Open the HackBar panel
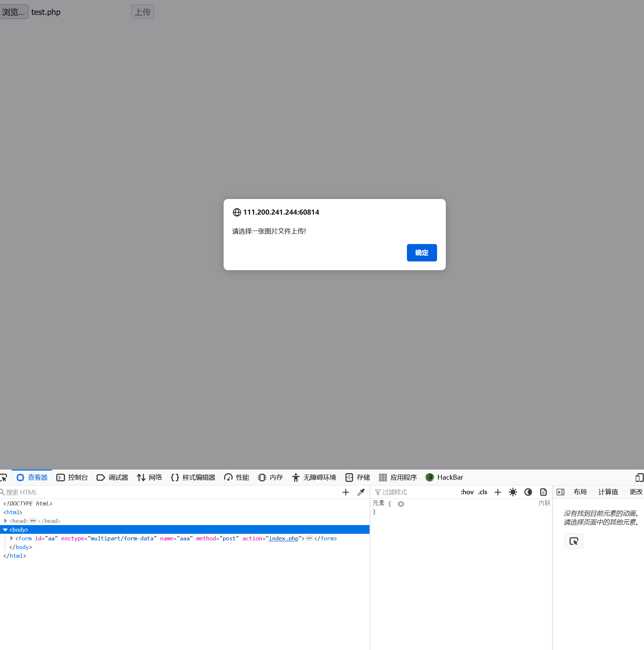The width and height of the screenshot is (644, 650). pos(444,477)
